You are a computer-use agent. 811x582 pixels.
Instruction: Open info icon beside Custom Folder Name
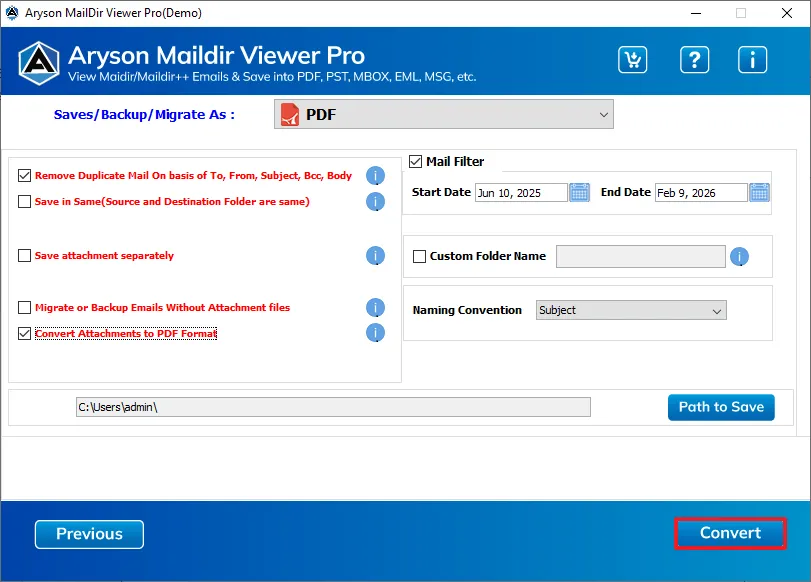(x=740, y=257)
